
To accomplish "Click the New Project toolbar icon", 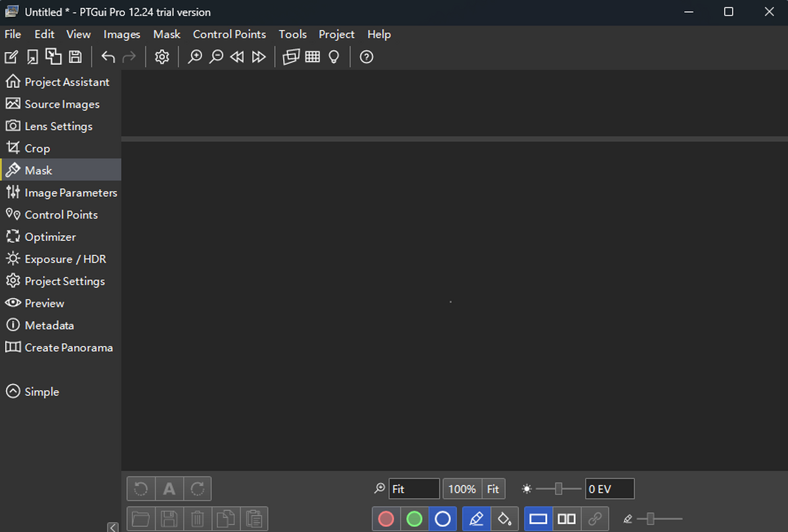I will pos(11,57).
